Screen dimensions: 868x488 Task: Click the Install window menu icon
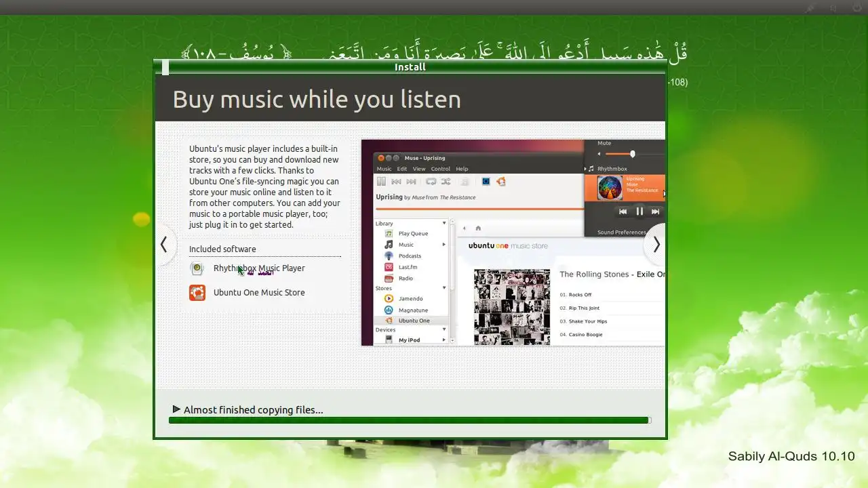click(165, 67)
